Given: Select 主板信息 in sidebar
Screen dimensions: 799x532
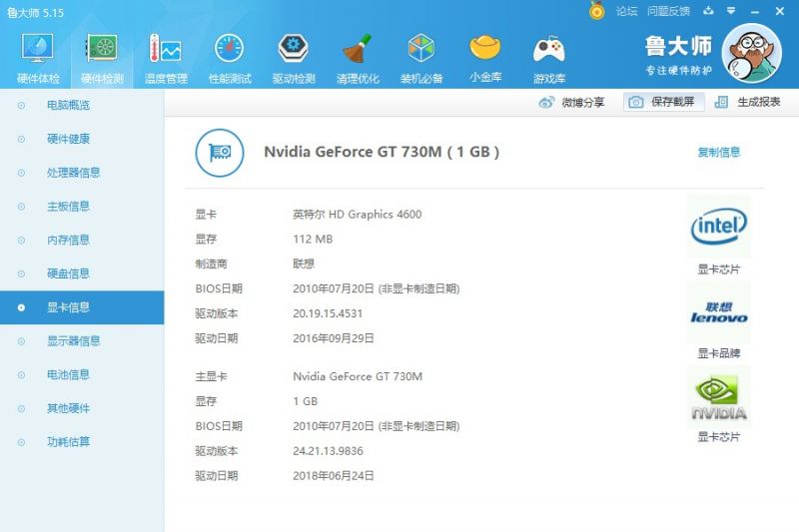Looking at the screenshot, I should pyautogui.click(x=82, y=207).
